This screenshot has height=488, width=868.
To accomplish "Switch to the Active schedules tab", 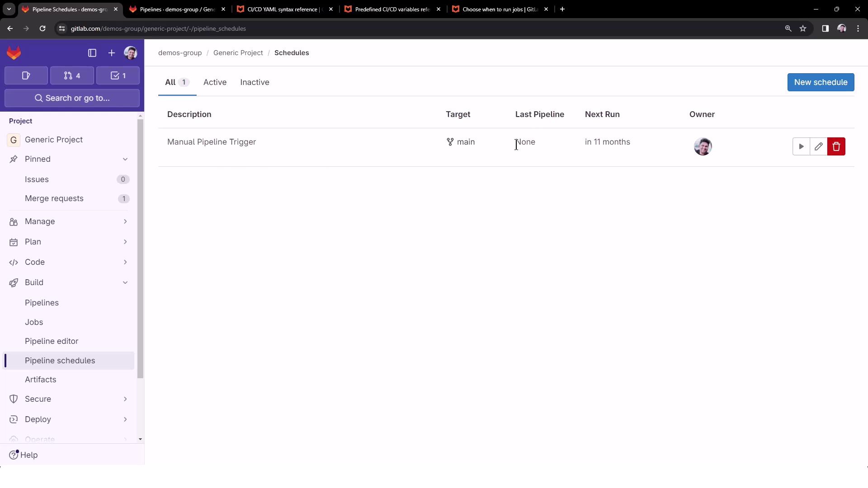I will point(215,82).
